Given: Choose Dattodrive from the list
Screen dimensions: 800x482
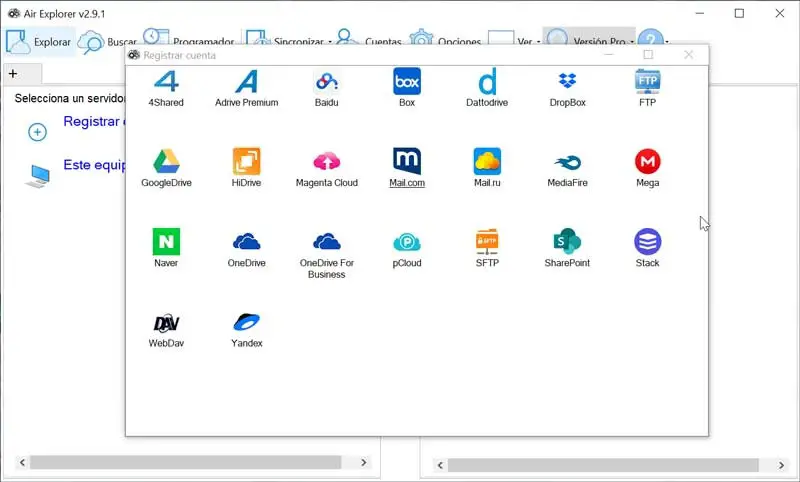Looking at the screenshot, I should [x=487, y=88].
